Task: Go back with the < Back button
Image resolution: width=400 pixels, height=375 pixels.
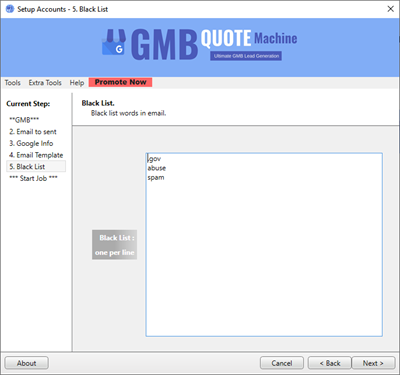Action: click(330, 363)
